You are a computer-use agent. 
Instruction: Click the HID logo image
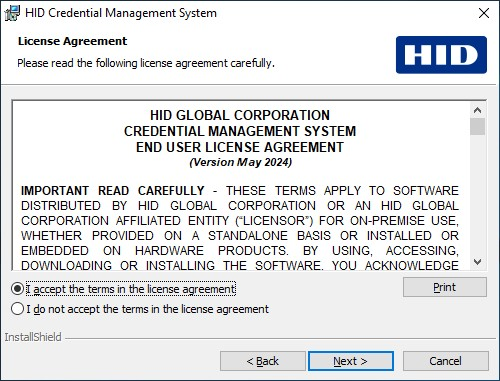pos(441,55)
